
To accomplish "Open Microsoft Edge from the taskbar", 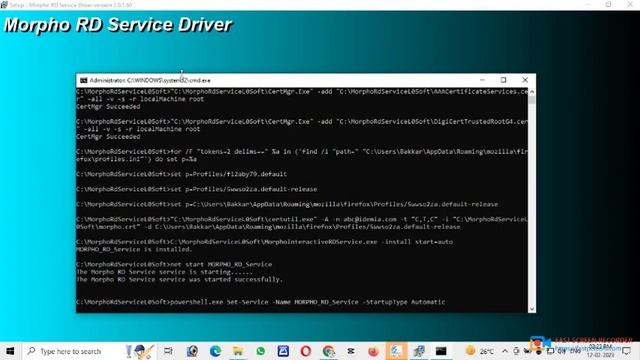I will [x=215, y=351].
